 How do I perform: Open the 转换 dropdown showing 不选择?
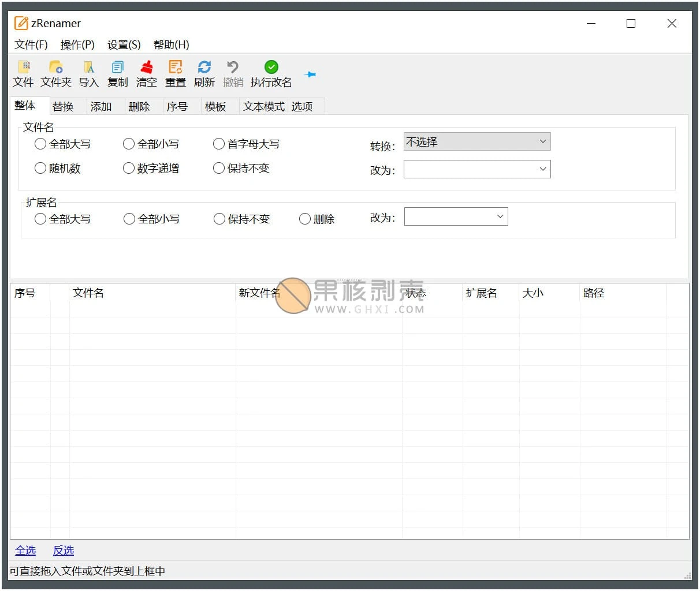coord(477,141)
